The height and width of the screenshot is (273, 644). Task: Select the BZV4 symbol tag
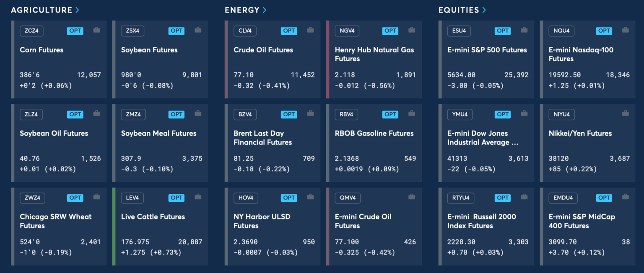coord(245,114)
